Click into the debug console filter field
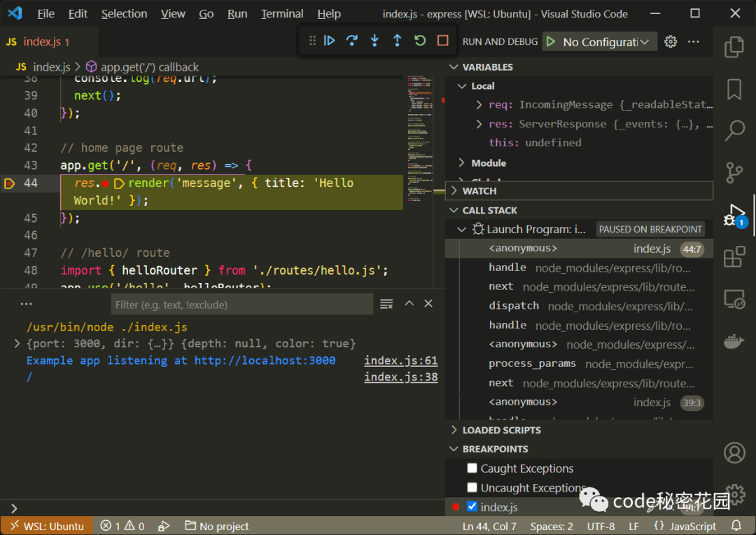 click(x=242, y=305)
